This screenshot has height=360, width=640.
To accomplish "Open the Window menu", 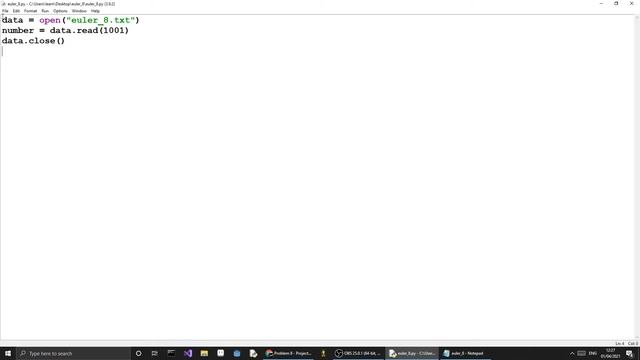I will pyautogui.click(x=79, y=11).
